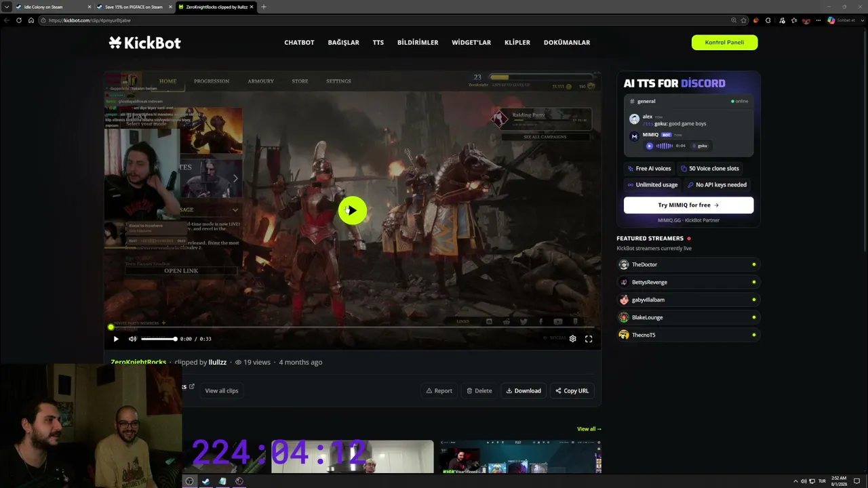Click the browser back arrow
The width and height of the screenshot is (868, 488).
[7, 20]
